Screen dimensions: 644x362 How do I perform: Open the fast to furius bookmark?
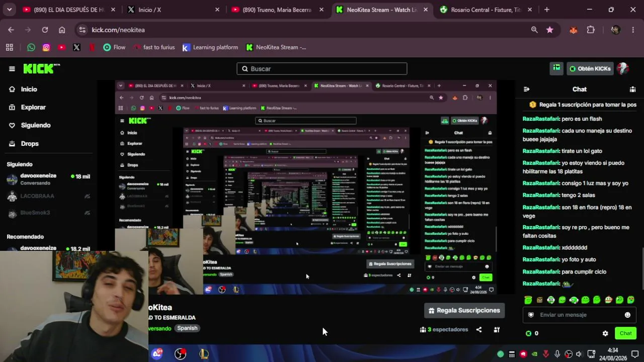point(154,47)
